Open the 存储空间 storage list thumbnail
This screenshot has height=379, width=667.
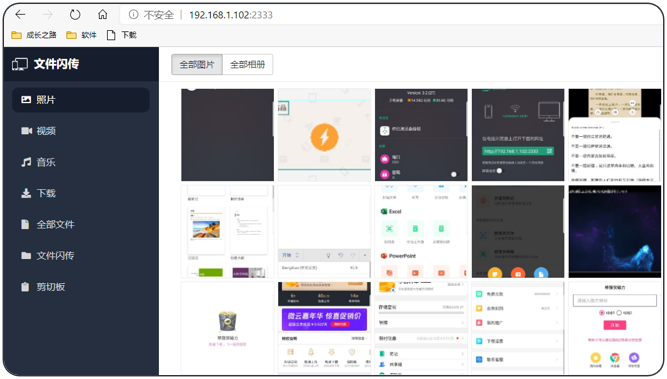click(421, 328)
